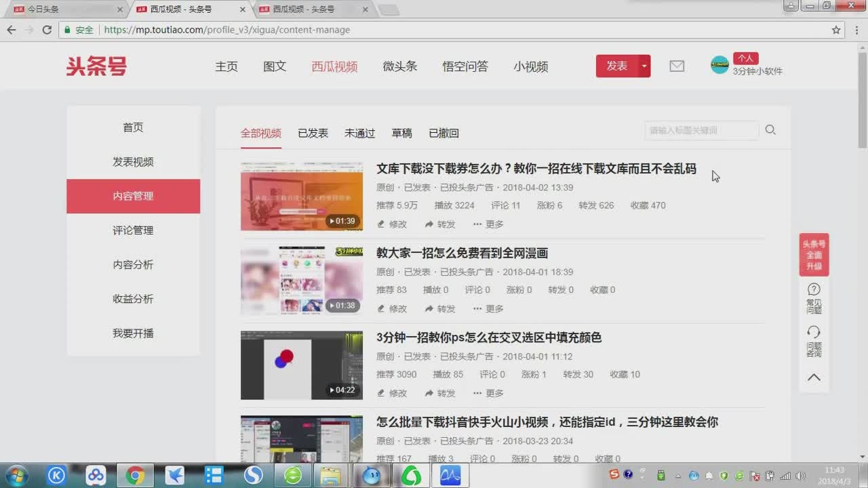Click the 头条号全面升级 red banner
The height and width of the screenshot is (488, 868).
click(814, 255)
